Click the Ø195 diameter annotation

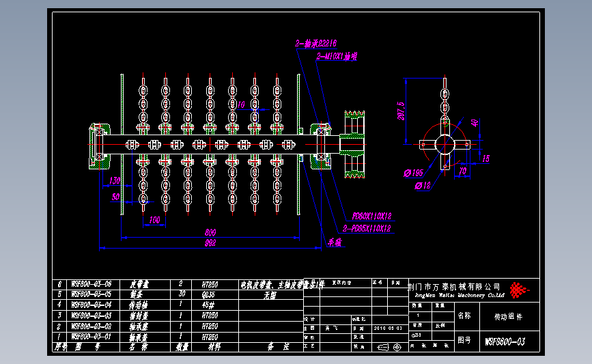point(413,173)
